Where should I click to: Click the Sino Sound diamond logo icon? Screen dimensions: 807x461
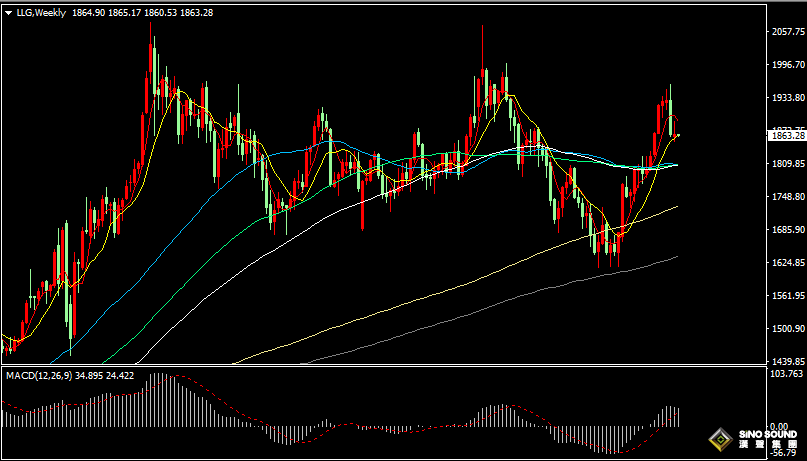click(x=722, y=440)
